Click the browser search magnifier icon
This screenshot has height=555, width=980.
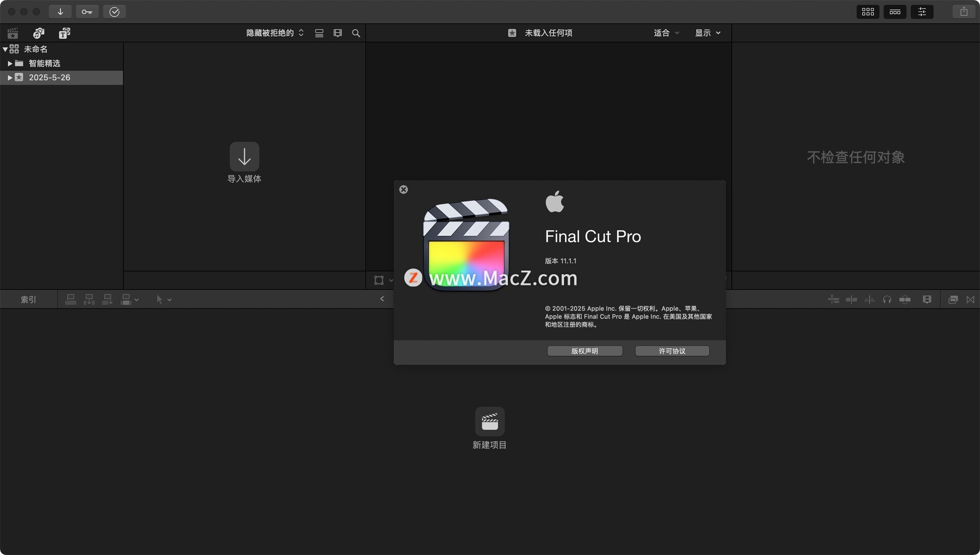(356, 33)
